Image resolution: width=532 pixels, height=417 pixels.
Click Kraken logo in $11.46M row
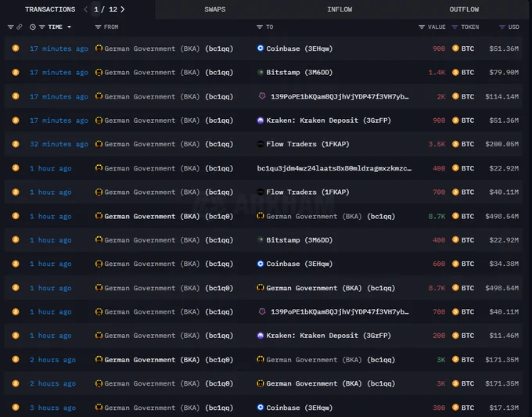(261, 335)
